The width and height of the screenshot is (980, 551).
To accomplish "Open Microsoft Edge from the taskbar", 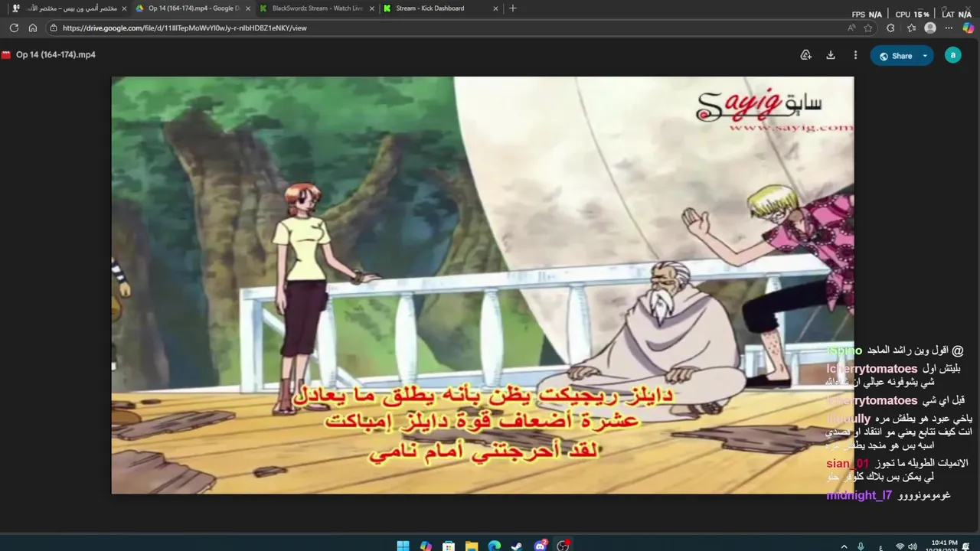I will 495,546.
